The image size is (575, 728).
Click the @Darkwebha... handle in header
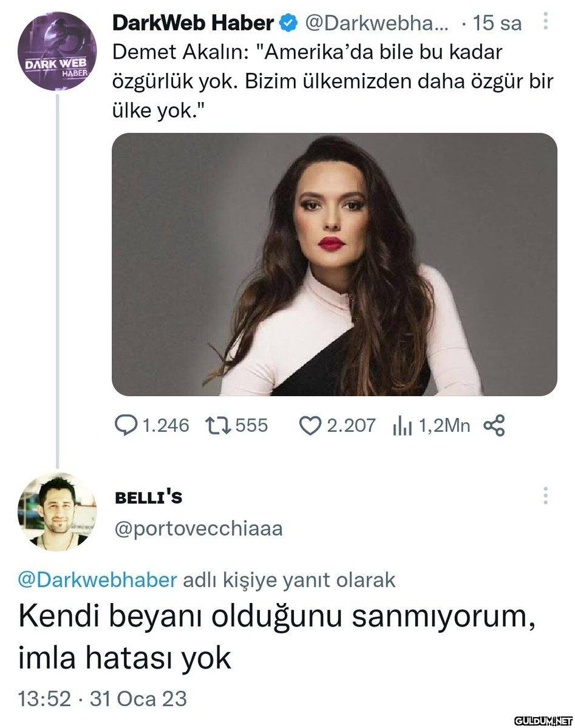[375, 24]
